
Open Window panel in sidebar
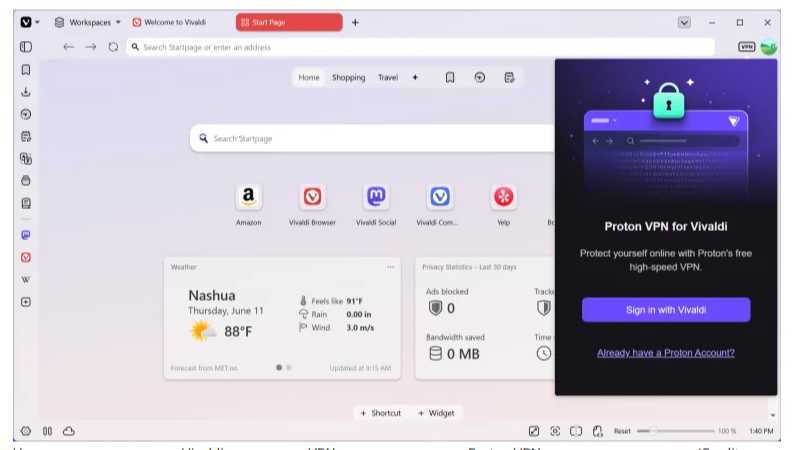click(x=26, y=181)
